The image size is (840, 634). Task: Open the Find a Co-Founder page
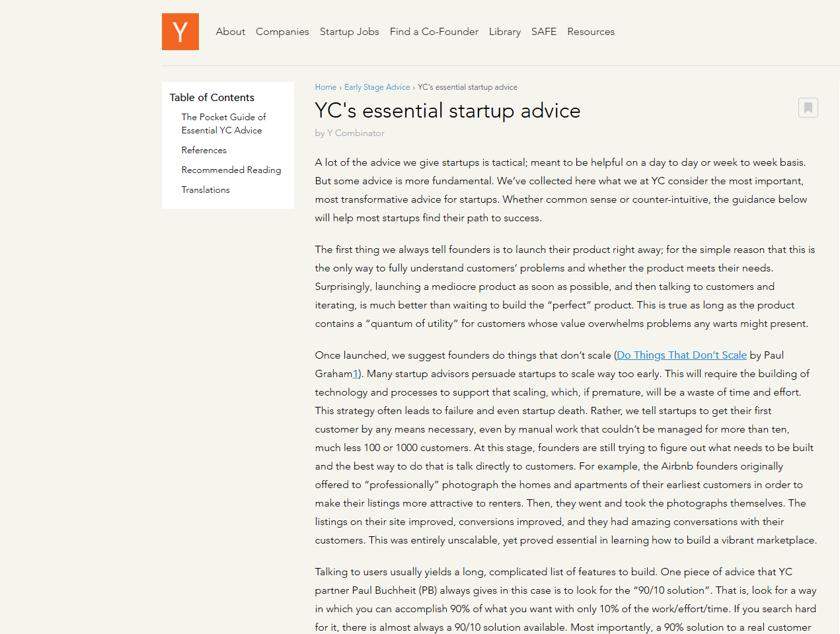pos(434,32)
